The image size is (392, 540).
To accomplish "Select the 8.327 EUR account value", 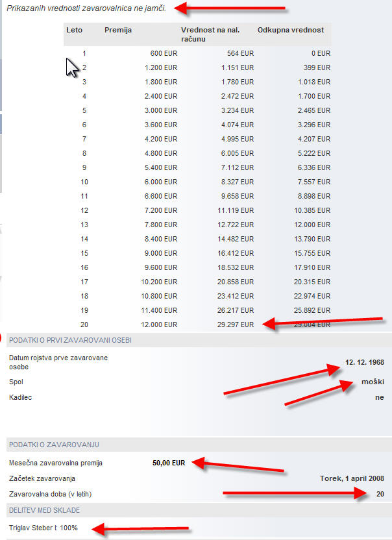I will [238, 182].
